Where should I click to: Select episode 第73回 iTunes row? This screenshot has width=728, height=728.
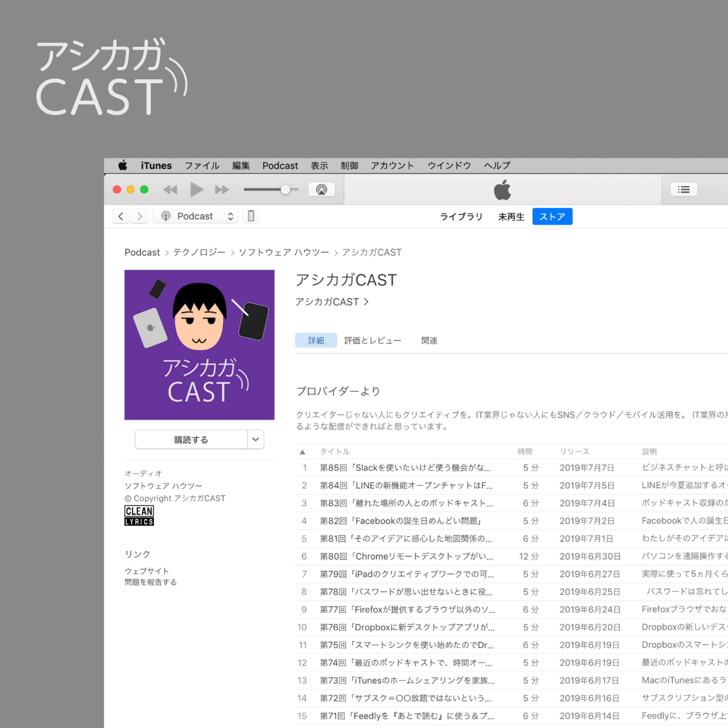(512, 680)
